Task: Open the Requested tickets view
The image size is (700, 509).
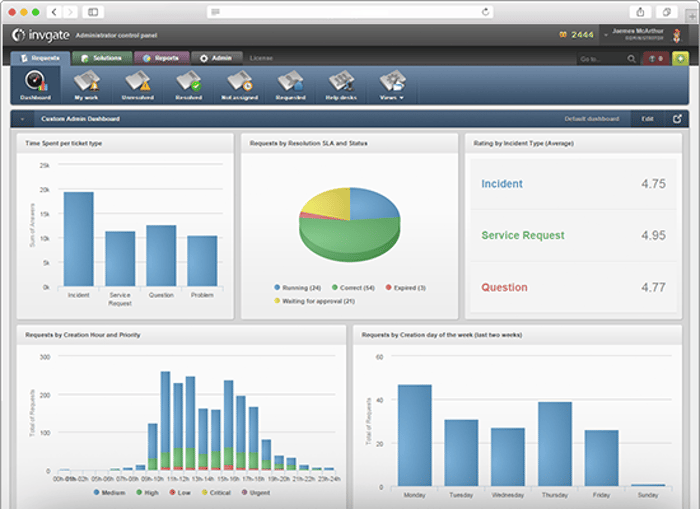Action: pos(290,84)
